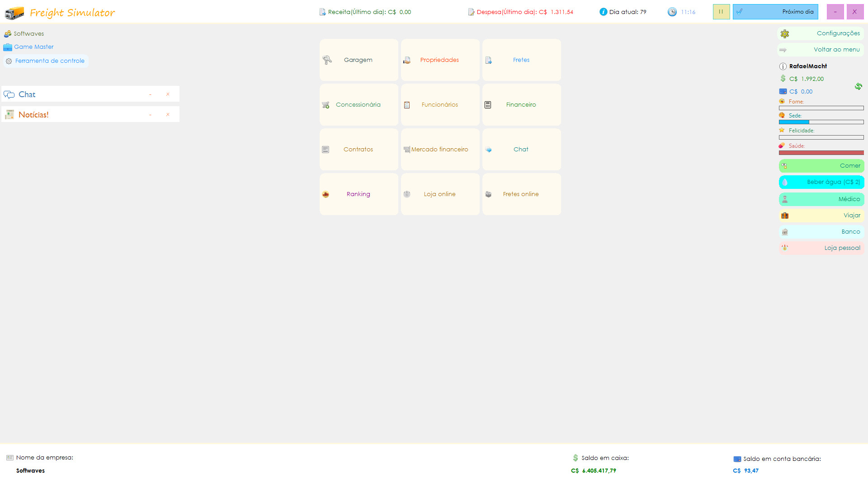Select Game Master in left sidebar
The width and height of the screenshot is (868, 488).
pos(33,47)
